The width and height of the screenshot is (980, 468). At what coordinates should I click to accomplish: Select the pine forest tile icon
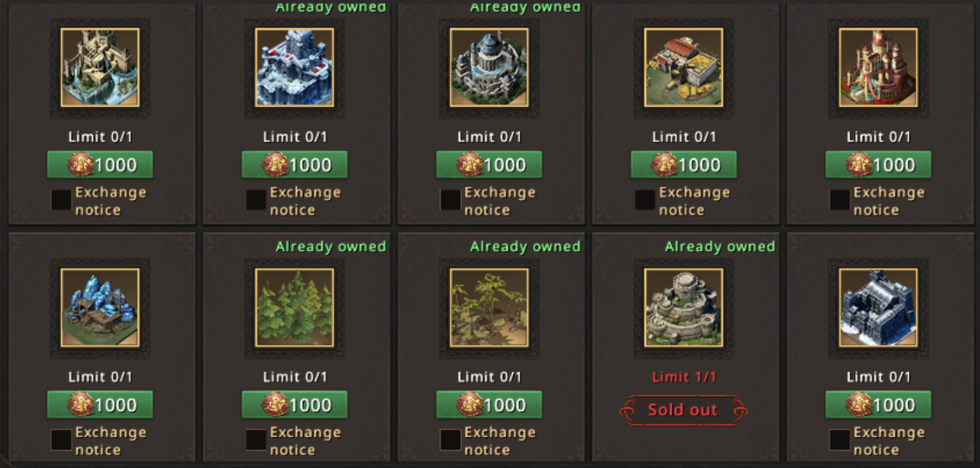click(294, 308)
